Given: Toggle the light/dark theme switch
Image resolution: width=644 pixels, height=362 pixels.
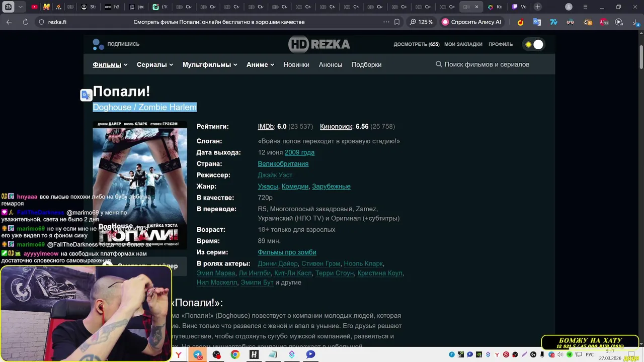Looking at the screenshot, I should 533,44.
